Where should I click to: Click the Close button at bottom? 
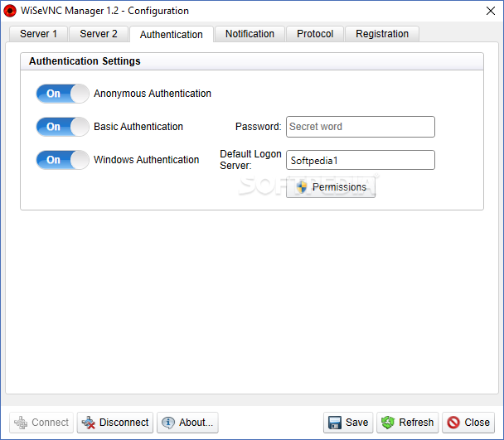[468, 423]
